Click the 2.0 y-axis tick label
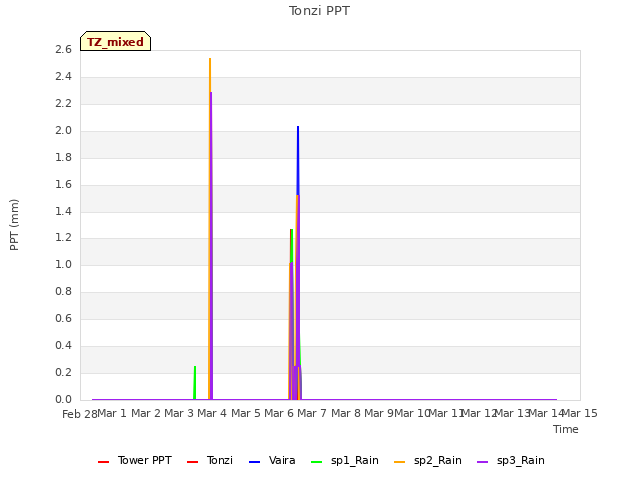Screen dimensions: 640x480 tap(63, 131)
